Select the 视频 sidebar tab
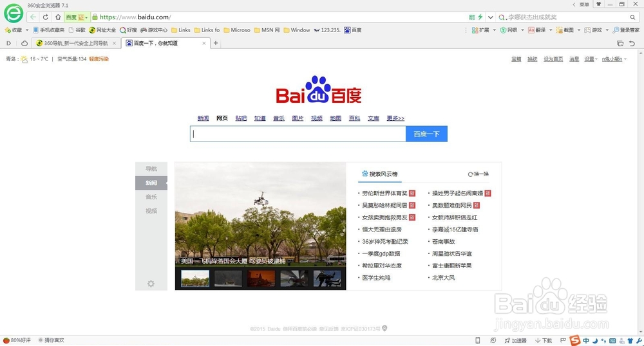The image size is (644, 346). [x=151, y=211]
